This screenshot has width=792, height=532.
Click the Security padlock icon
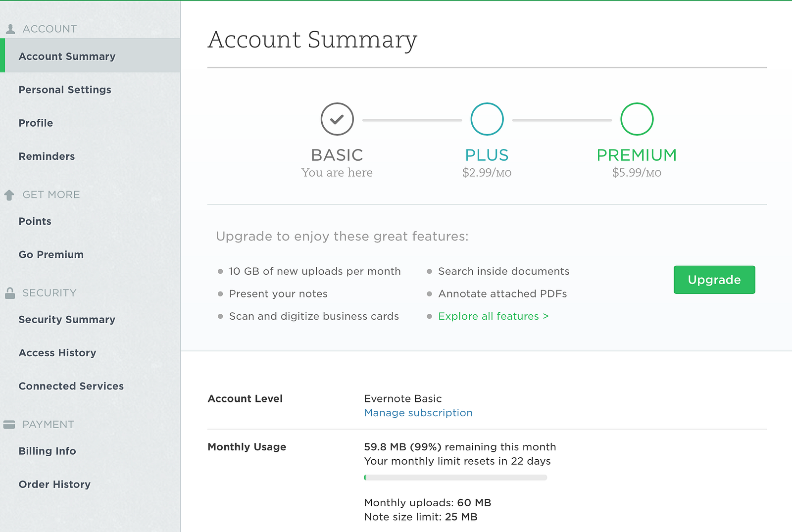click(10, 293)
